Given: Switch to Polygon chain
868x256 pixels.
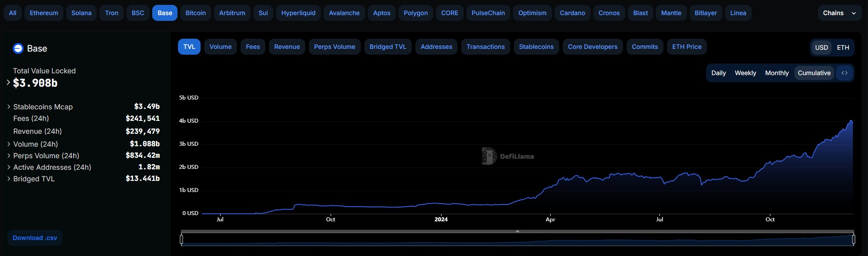Looking at the screenshot, I should (416, 13).
